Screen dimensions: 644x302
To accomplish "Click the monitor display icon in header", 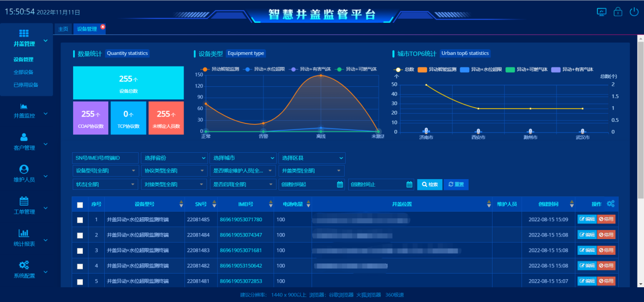I will [601, 12].
